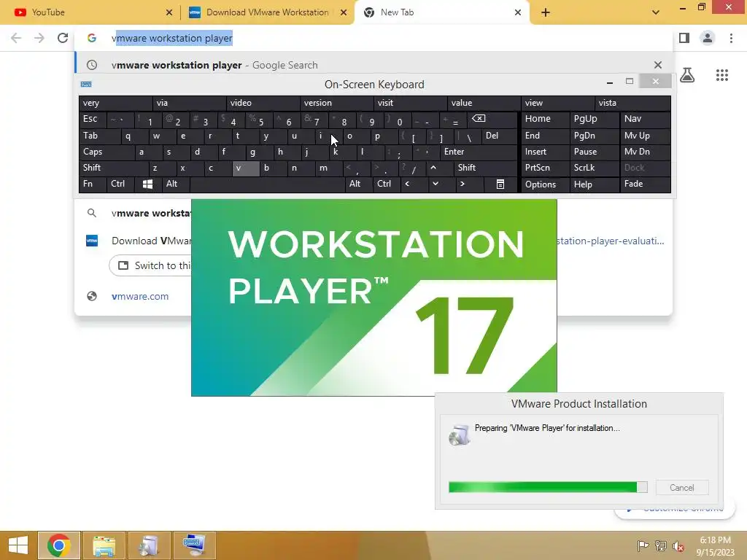747x560 pixels.
Task: Toggle Fn key on On-Screen Keyboard
Action: 93,184
